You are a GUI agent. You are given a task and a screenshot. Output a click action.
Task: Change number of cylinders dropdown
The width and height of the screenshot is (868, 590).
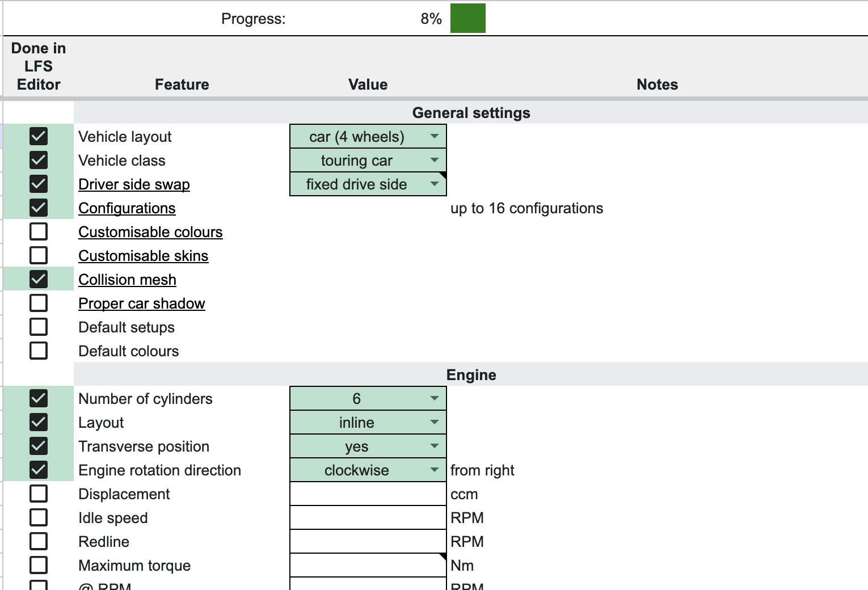[434, 398]
